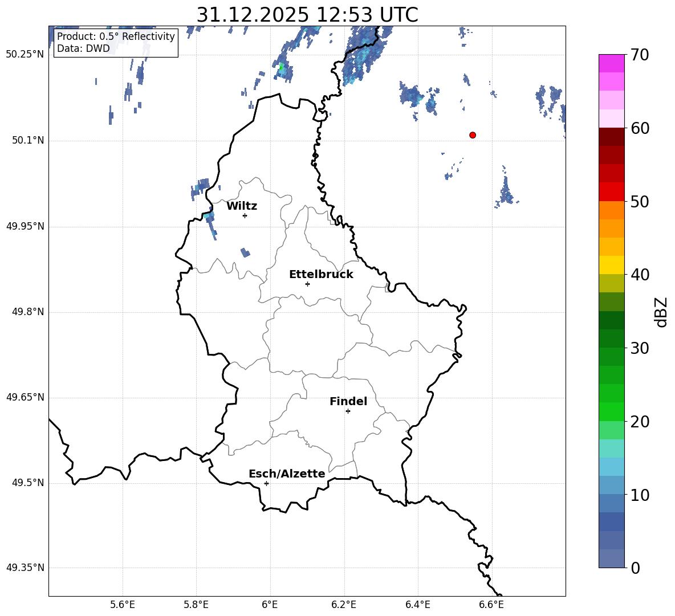Click the orange colorbar segment just below 50

tap(611, 210)
